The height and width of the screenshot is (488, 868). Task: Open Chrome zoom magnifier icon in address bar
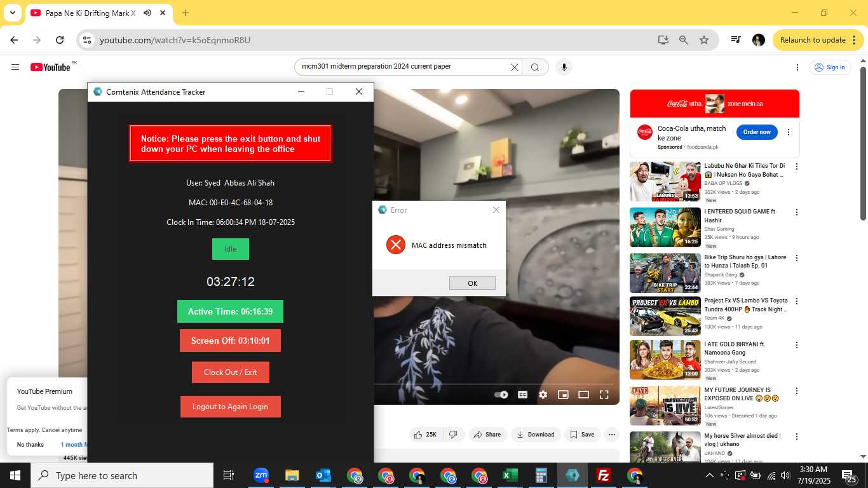[x=684, y=40]
